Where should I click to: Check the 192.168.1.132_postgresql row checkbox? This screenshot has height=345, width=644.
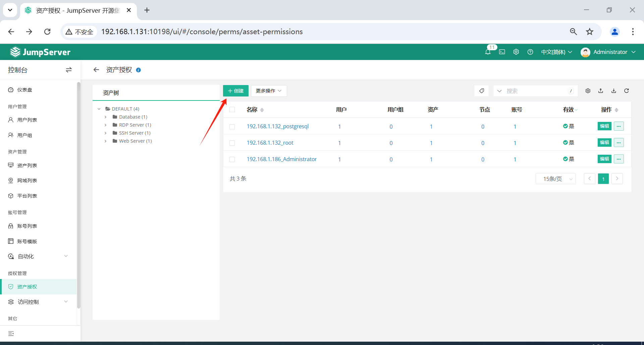click(232, 127)
